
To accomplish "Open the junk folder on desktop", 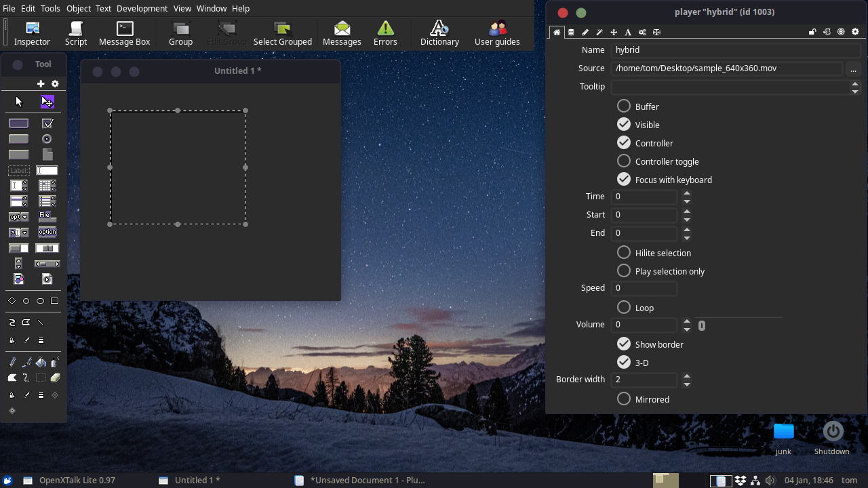I will (783, 438).
